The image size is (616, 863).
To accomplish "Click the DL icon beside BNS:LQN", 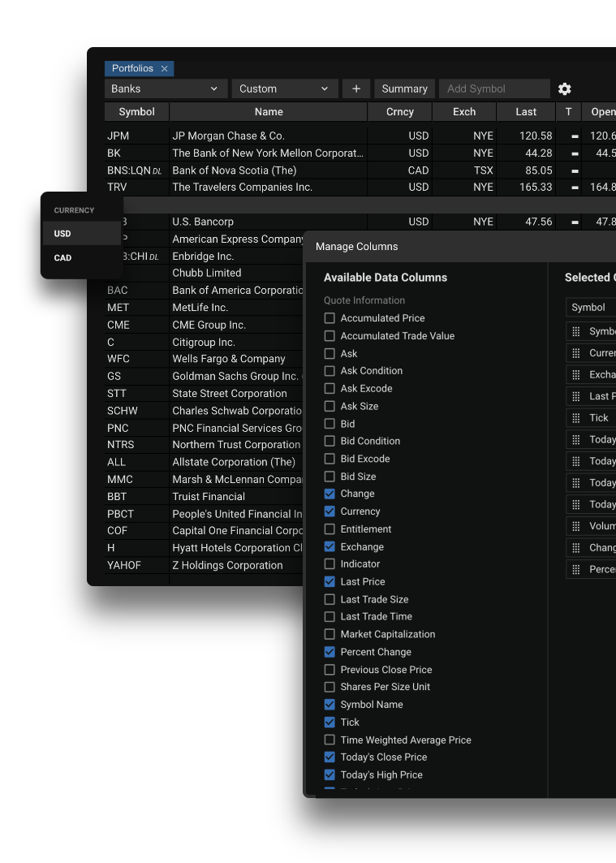I will (x=157, y=171).
